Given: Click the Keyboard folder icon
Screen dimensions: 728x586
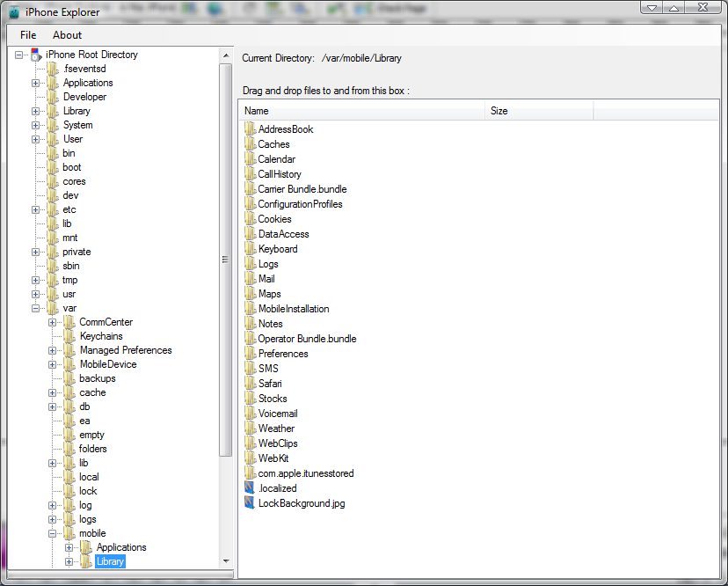Looking at the screenshot, I should [251, 248].
